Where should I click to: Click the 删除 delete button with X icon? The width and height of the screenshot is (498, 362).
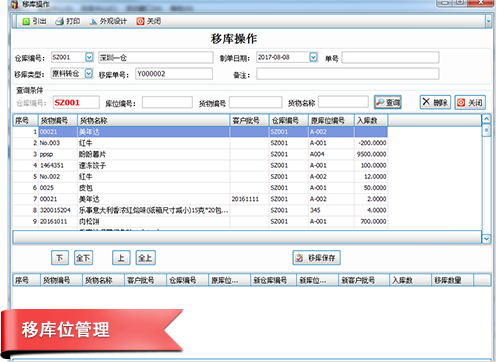click(435, 102)
